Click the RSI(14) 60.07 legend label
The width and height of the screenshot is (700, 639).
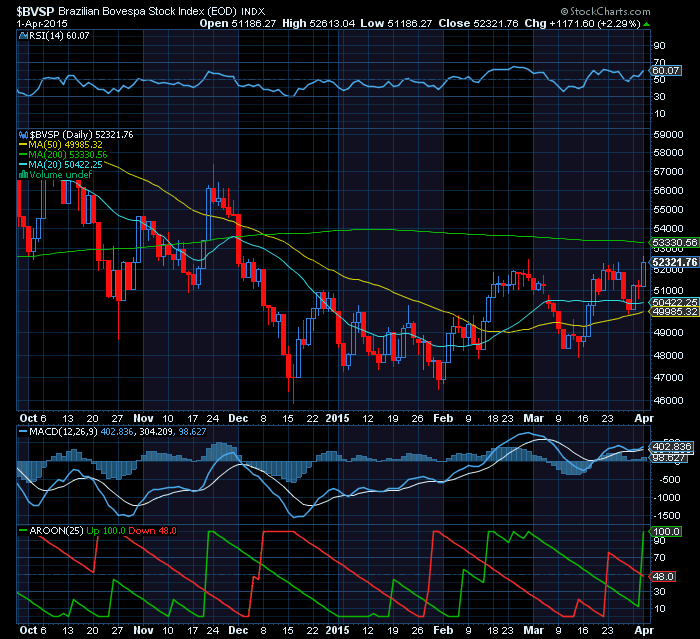tap(59, 36)
